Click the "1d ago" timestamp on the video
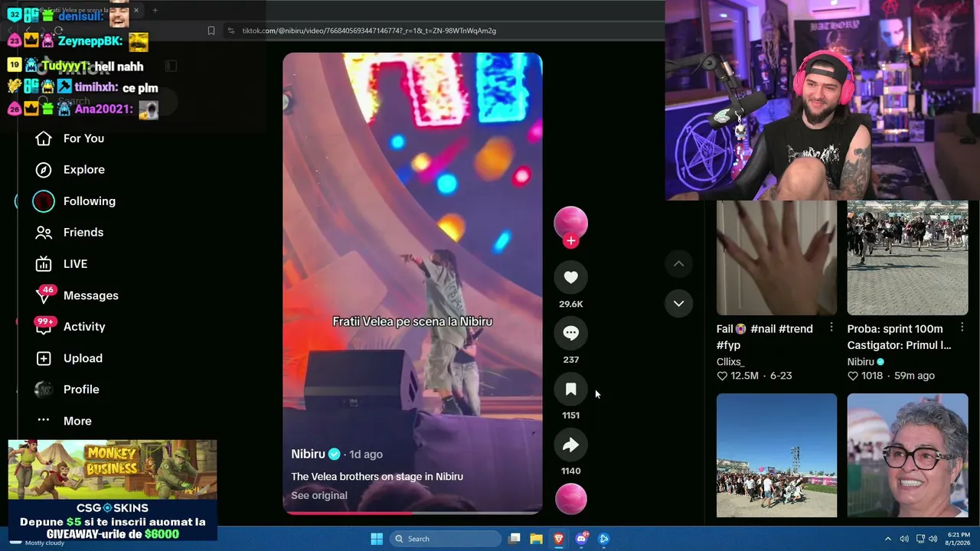This screenshot has height=551, width=980. 365,455
